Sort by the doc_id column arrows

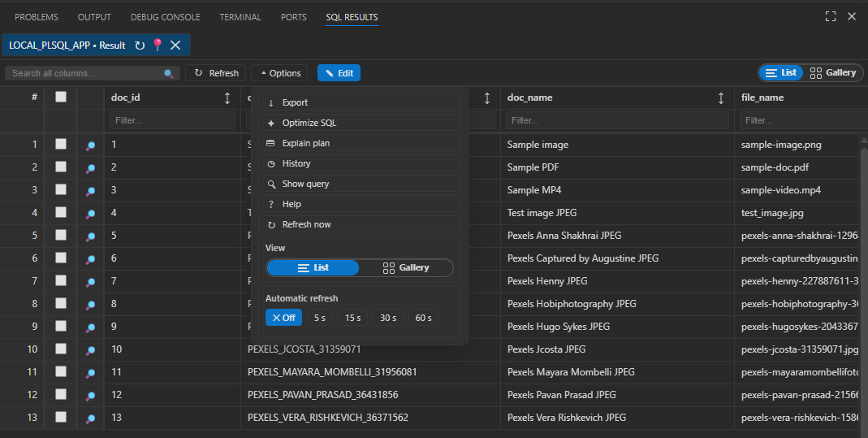tap(227, 98)
